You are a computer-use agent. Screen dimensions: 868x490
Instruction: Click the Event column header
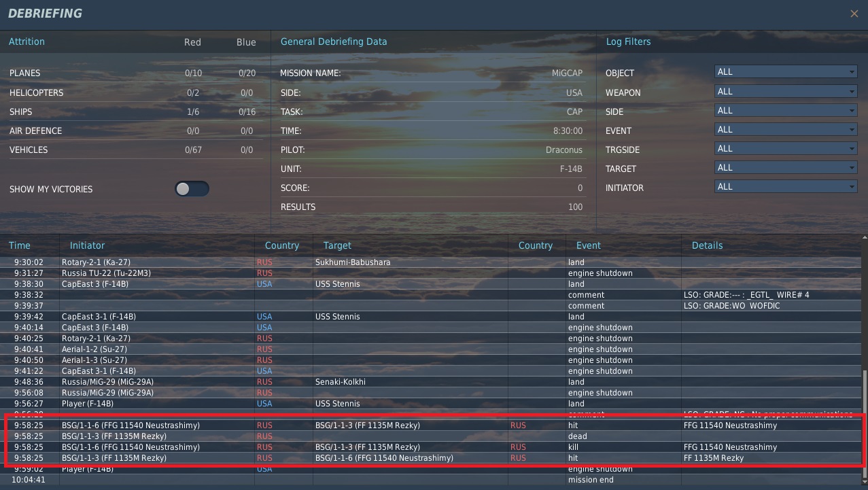(589, 245)
